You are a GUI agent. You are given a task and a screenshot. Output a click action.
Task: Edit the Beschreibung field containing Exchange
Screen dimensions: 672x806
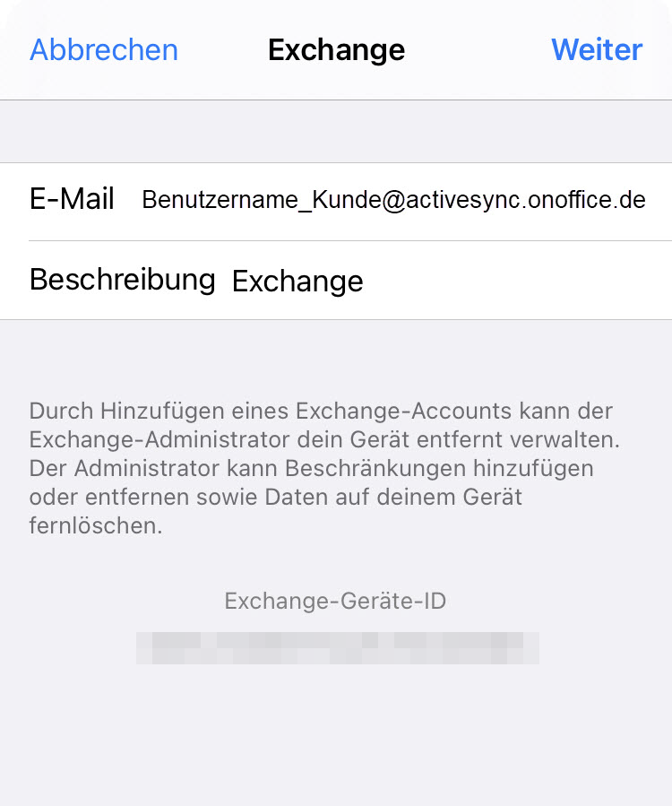297,282
